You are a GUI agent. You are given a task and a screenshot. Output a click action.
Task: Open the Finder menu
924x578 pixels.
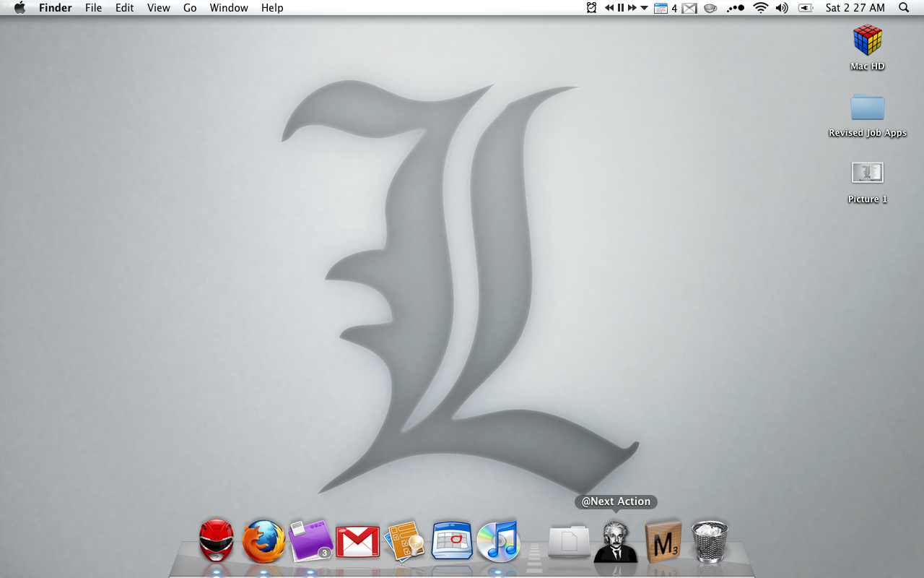point(56,8)
